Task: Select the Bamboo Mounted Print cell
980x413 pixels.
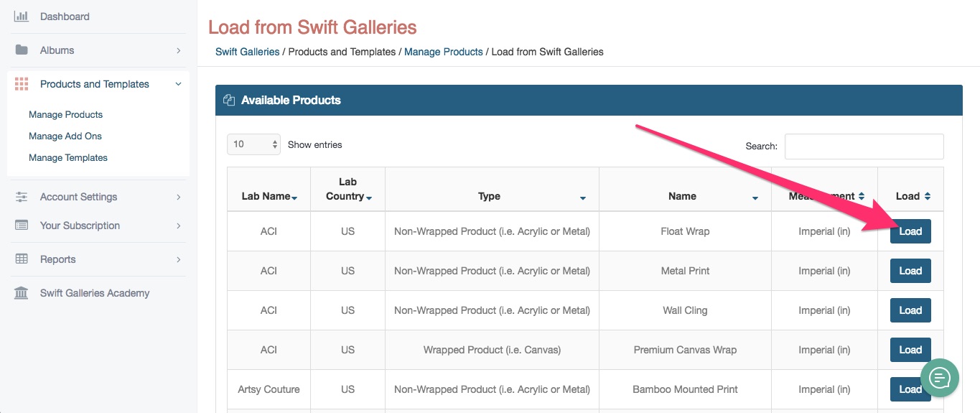Action: (685, 389)
